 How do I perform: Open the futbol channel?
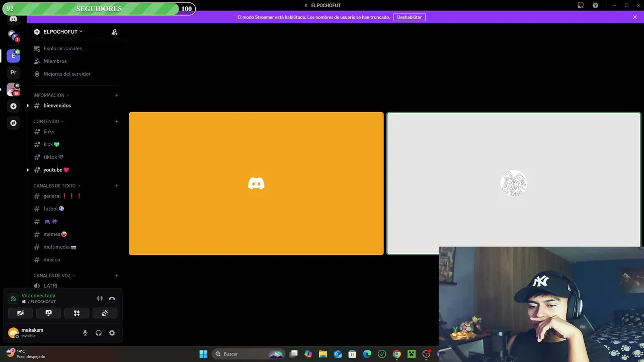pyautogui.click(x=75, y=209)
